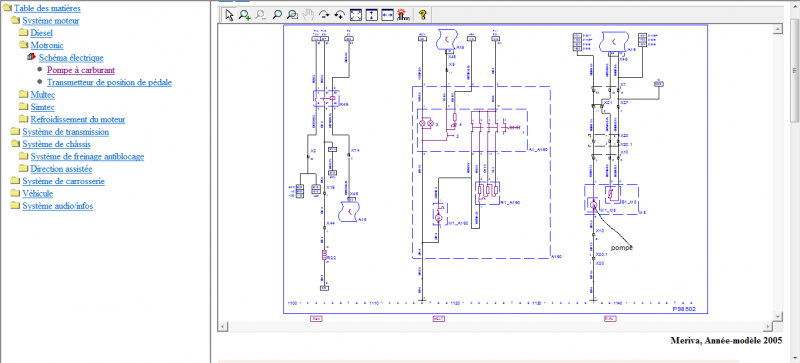
Task: Click the A16 control unit symbol at top right
Action: point(614,41)
